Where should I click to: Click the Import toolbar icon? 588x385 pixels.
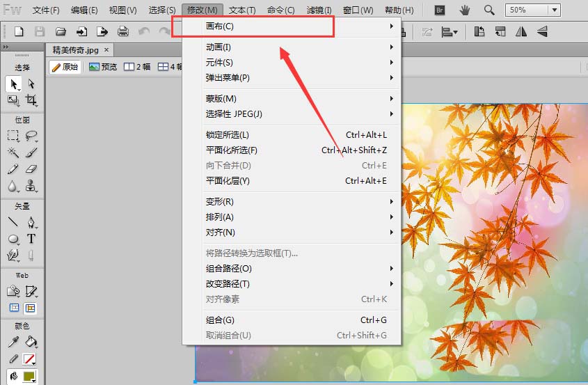pos(81,31)
